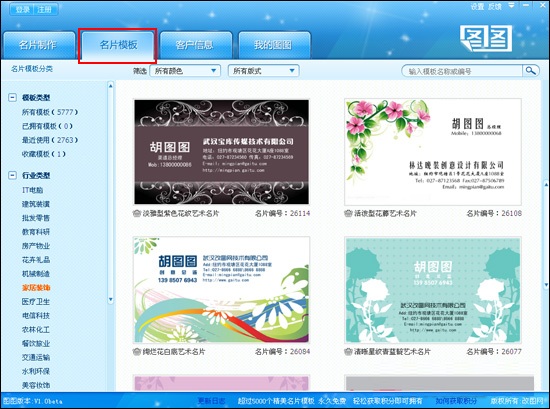Click card number text 名片编号：26114
Image resolution: width=550 pixels, height=409 pixels.
pos(283,213)
